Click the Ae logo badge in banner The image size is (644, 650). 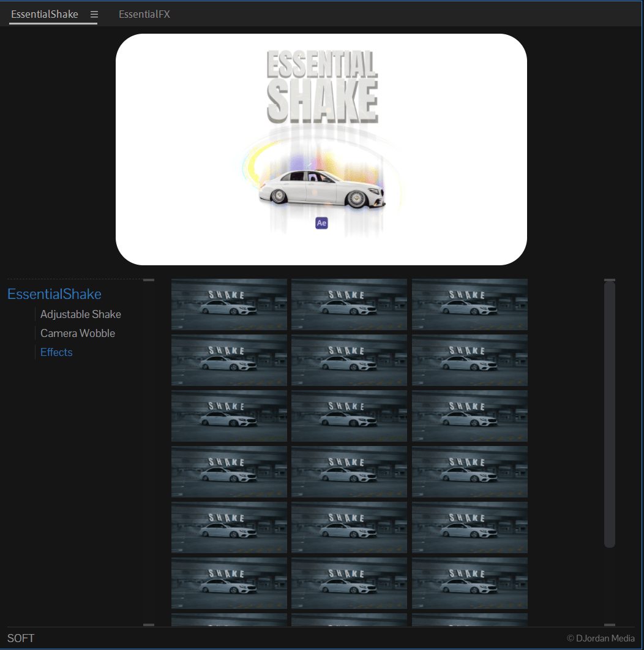[x=321, y=223]
